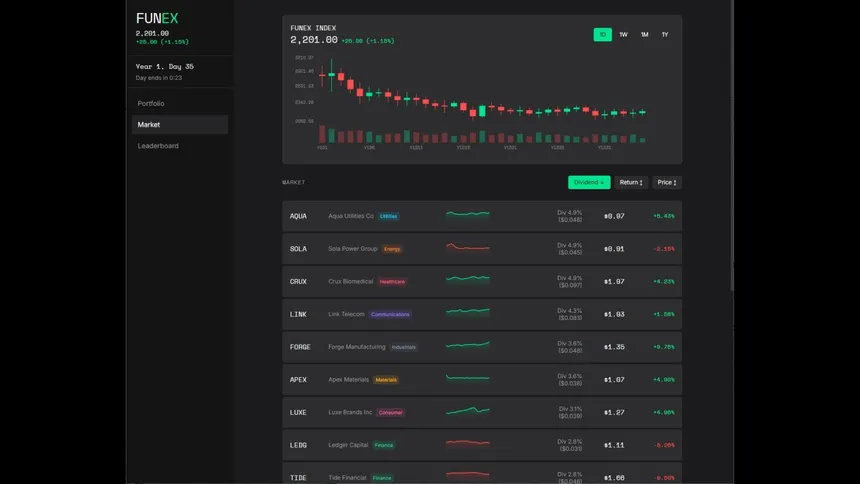Open the SOLA stock row
860x484 pixels.
pyautogui.click(x=482, y=249)
